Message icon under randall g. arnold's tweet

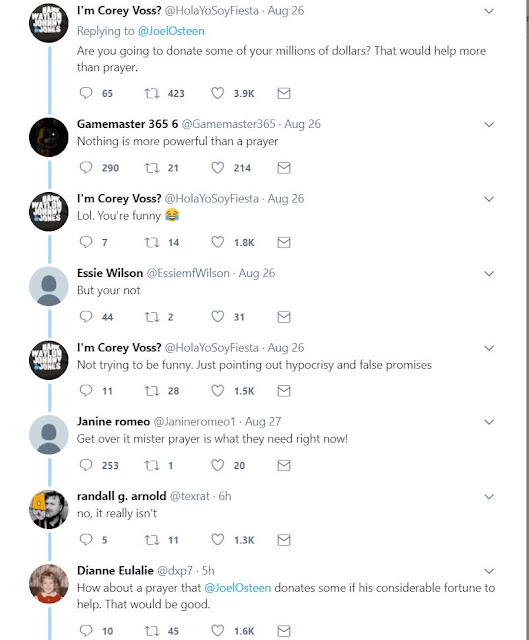pos(284,540)
